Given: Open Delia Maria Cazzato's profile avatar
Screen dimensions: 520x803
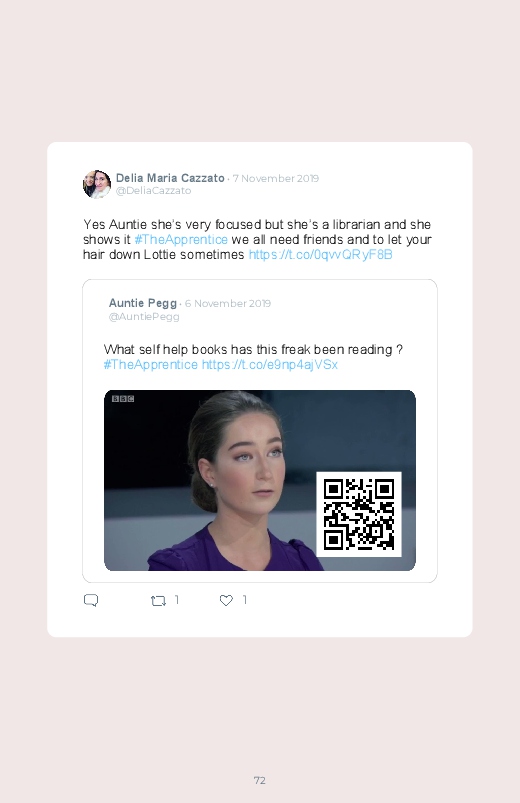Looking at the screenshot, I should tap(97, 184).
